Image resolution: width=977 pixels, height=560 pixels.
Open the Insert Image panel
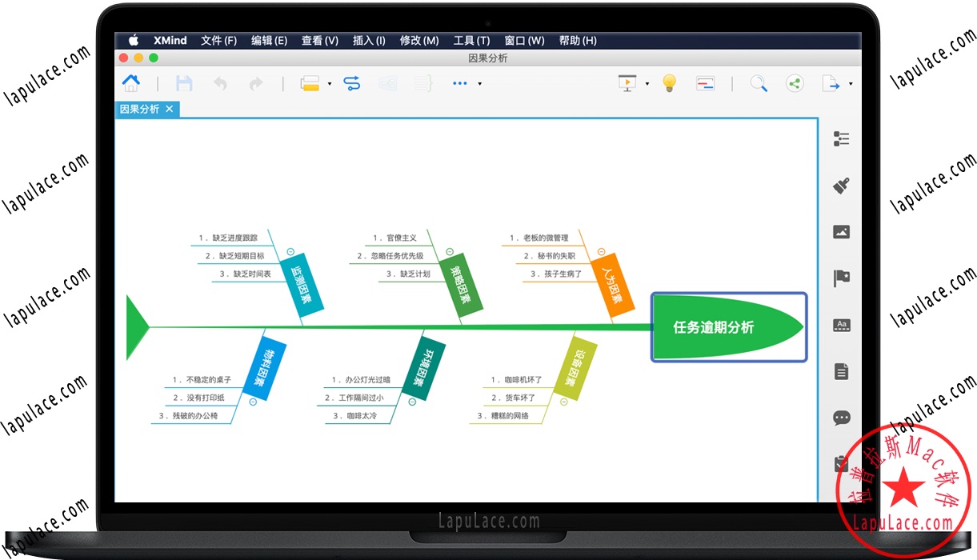click(x=841, y=231)
